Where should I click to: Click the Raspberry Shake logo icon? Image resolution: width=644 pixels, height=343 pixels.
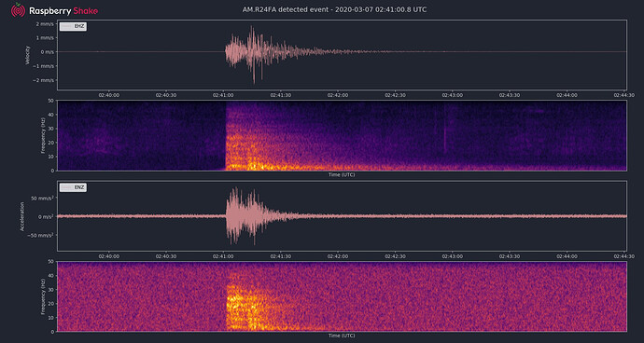point(18,10)
